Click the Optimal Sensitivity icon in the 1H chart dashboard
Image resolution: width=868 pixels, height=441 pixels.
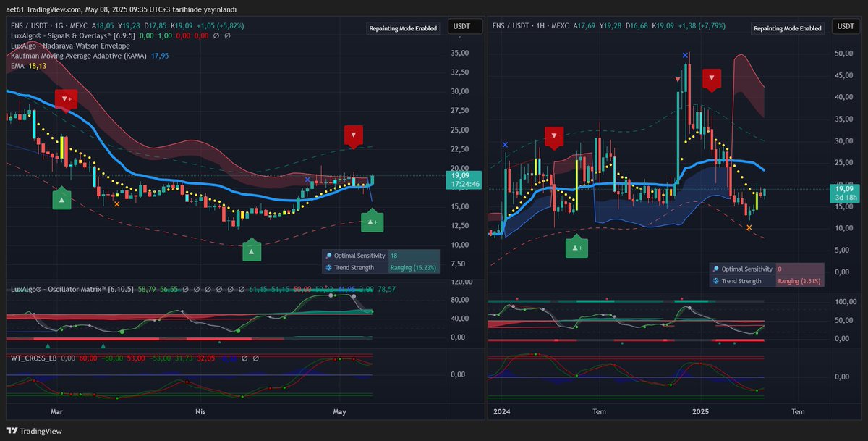[x=715, y=269]
